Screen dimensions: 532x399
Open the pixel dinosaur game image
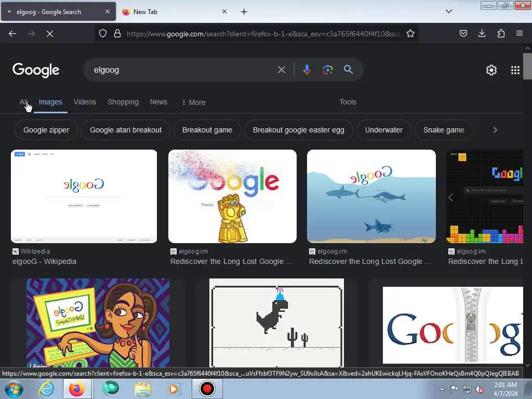[x=276, y=323]
